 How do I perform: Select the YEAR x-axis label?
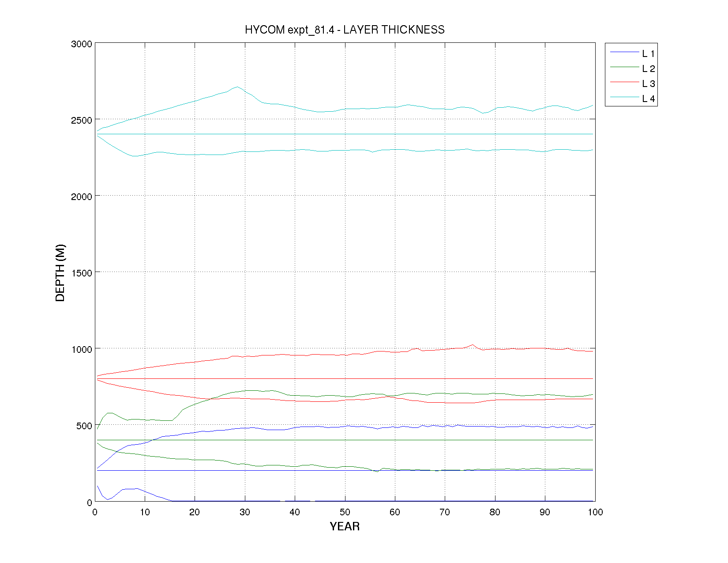345,526
